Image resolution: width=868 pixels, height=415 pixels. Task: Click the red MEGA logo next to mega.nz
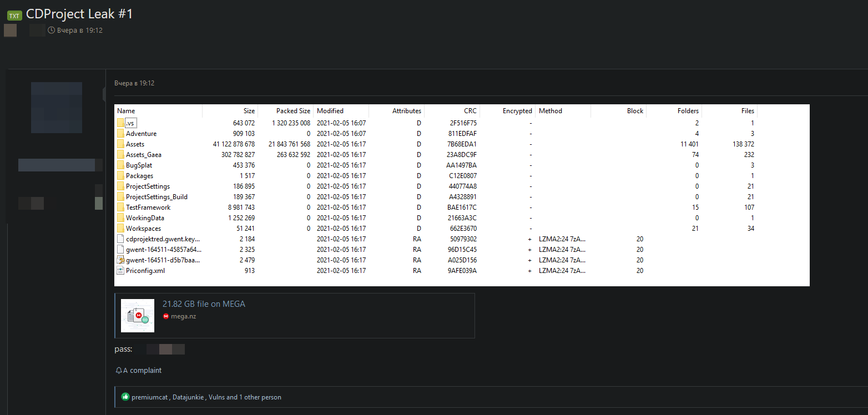point(166,316)
